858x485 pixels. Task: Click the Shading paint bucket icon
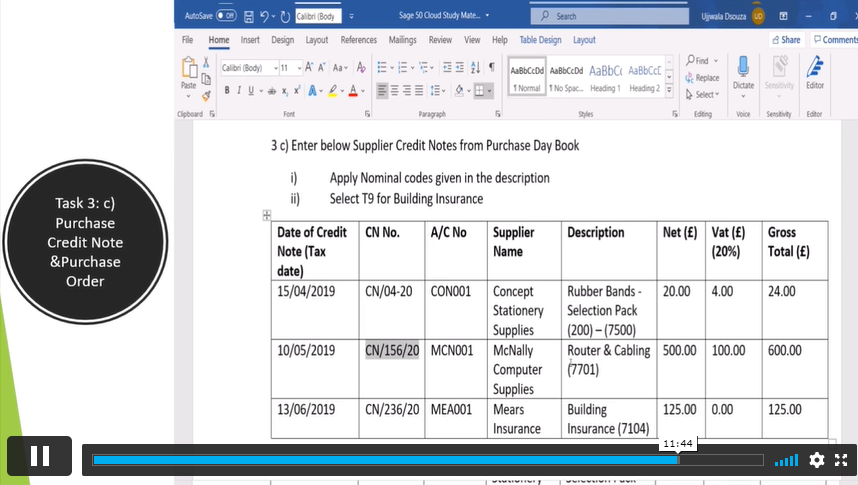pos(459,90)
